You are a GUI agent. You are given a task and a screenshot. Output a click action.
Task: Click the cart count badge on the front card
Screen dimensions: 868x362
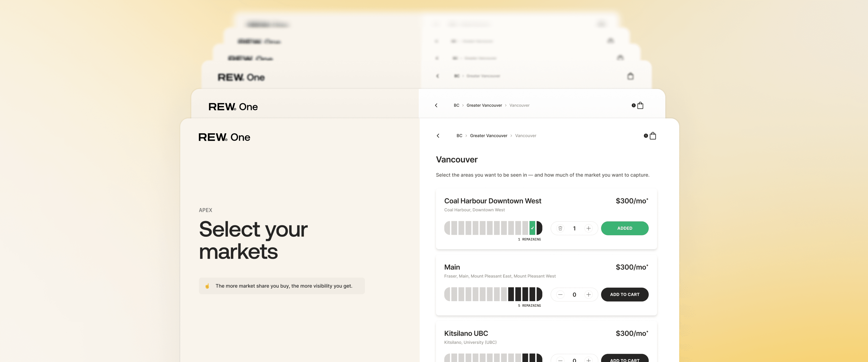pos(646,135)
